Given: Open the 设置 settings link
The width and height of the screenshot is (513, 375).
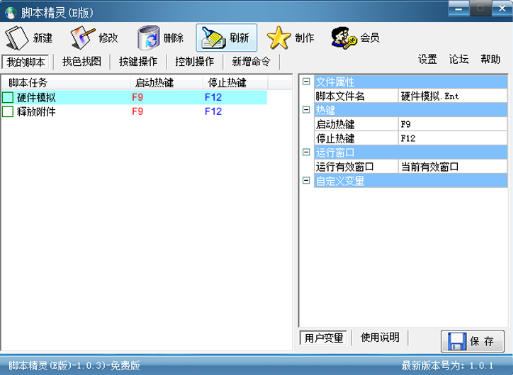Looking at the screenshot, I should [x=427, y=59].
